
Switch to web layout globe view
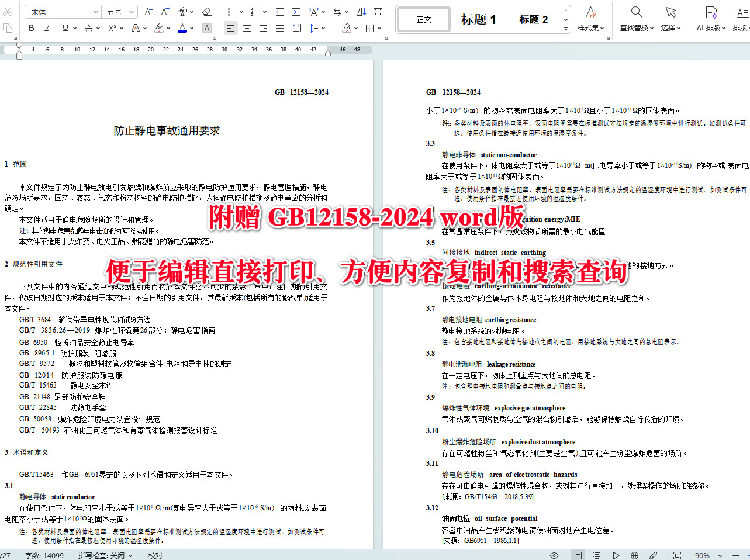coord(634,555)
